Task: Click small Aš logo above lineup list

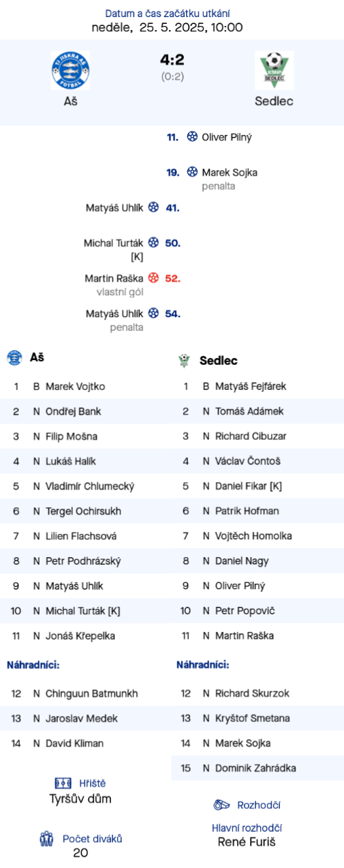Action: (x=14, y=357)
